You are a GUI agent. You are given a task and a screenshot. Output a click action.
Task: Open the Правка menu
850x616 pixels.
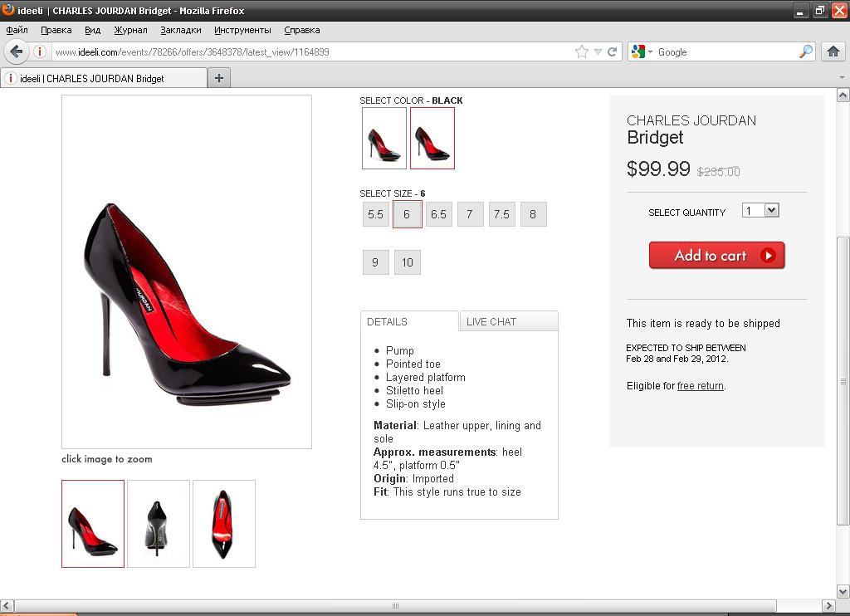pyautogui.click(x=56, y=31)
